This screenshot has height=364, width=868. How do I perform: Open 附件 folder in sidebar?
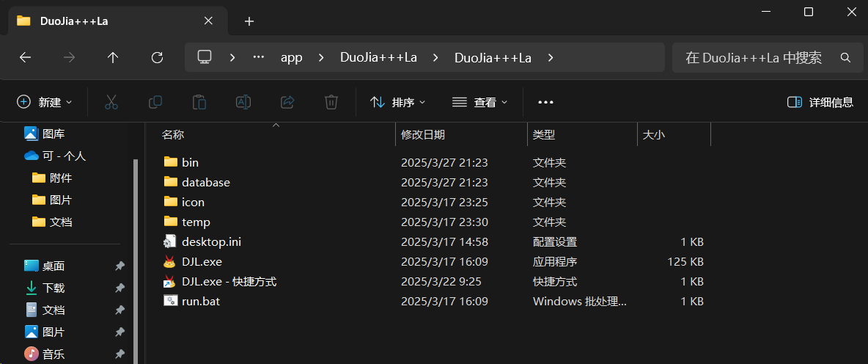point(61,178)
